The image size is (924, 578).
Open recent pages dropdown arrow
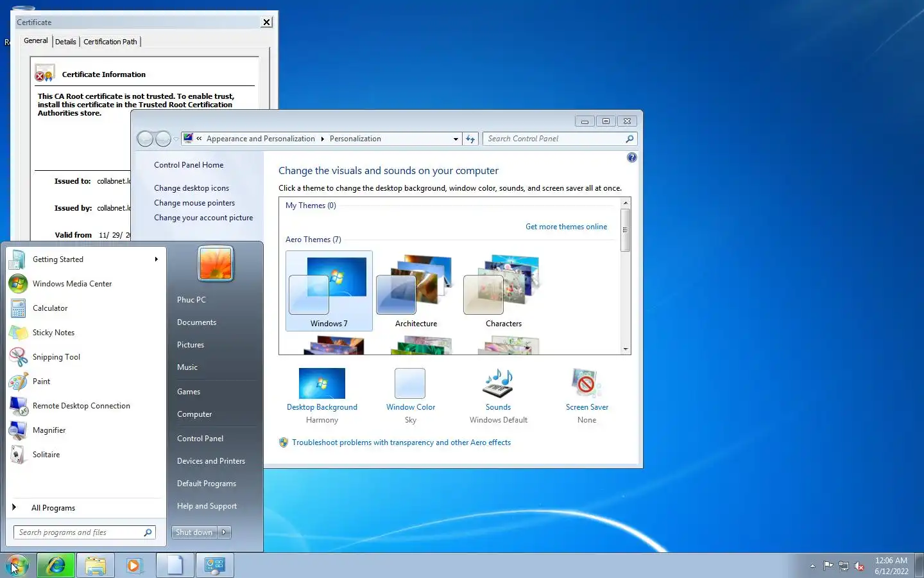[176, 139]
